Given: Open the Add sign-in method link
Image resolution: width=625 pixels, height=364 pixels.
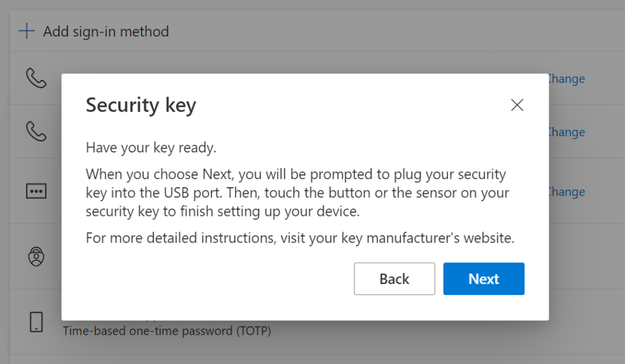Looking at the screenshot, I should 106,31.
